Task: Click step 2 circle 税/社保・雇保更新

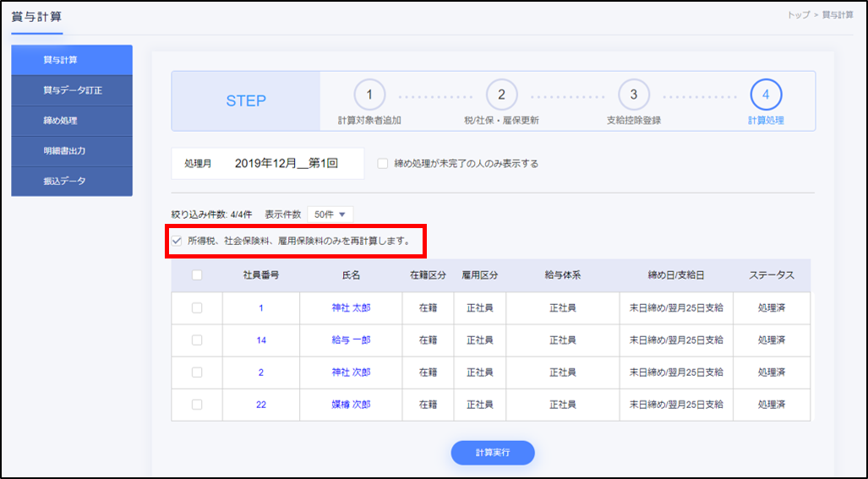Action: pyautogui.click(x=501, y=95)
